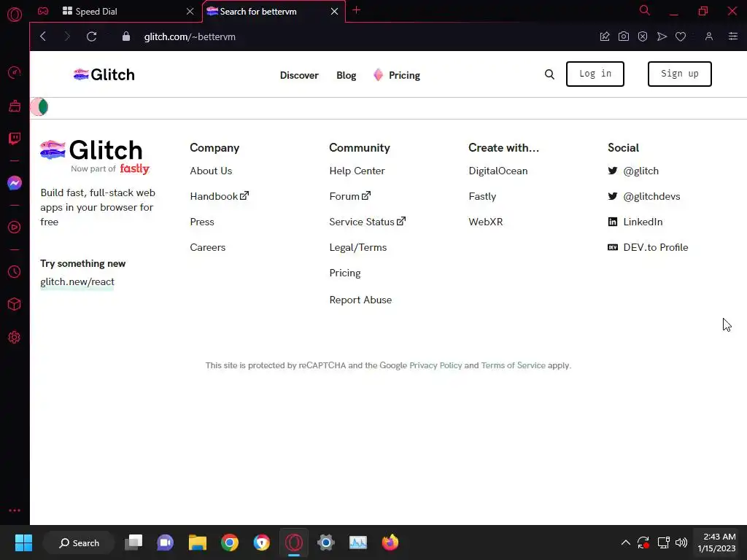
Task: Open the Careers link
Action: point(207,247)
